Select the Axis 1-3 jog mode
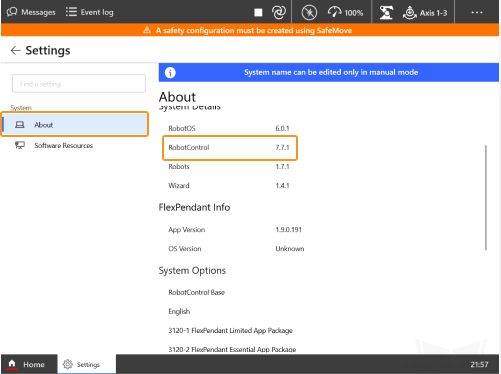Image resolution: width=501 pixels, height=374 pixels. [x=425, y=13]
